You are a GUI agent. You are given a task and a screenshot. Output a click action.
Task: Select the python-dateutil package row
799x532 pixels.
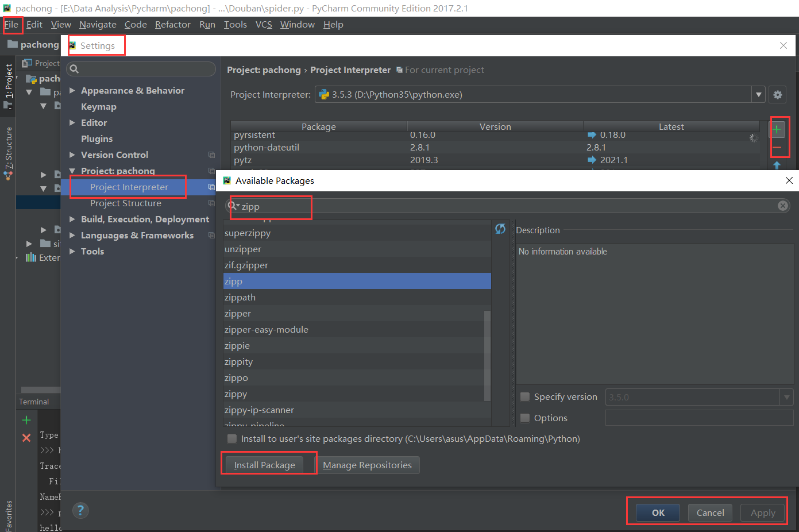(495, 148)
